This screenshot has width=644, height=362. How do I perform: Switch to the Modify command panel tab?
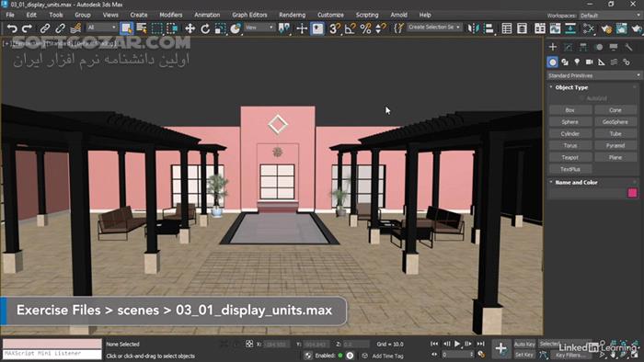(x=568, y=47)
